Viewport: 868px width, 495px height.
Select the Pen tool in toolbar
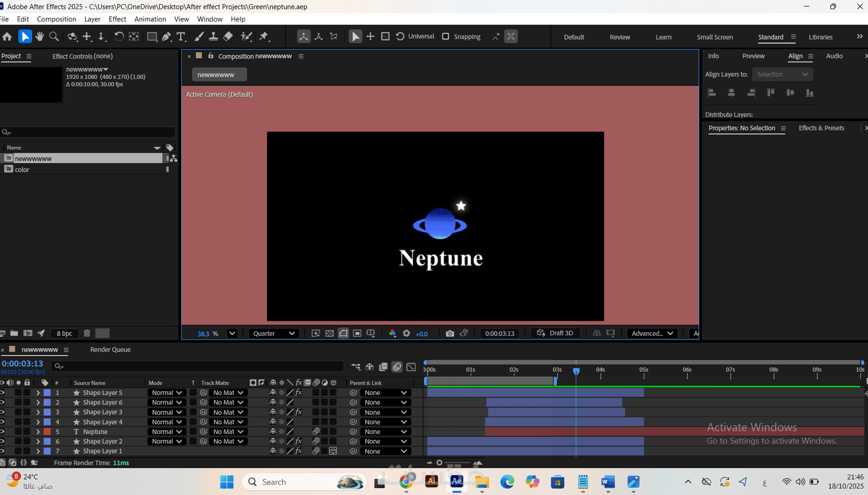point(166,37)
